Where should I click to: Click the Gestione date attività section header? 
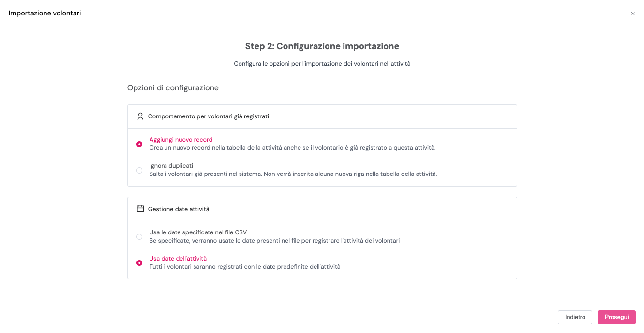(x=179, y=209)
